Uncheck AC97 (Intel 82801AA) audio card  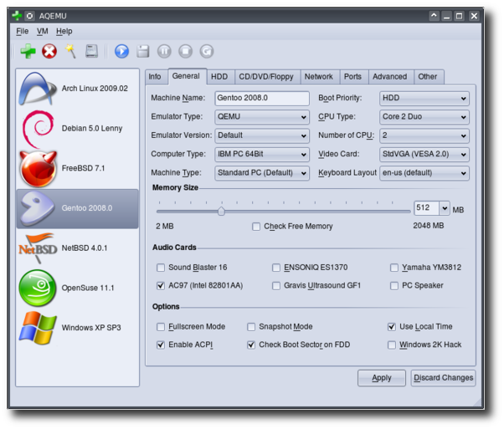161,285
